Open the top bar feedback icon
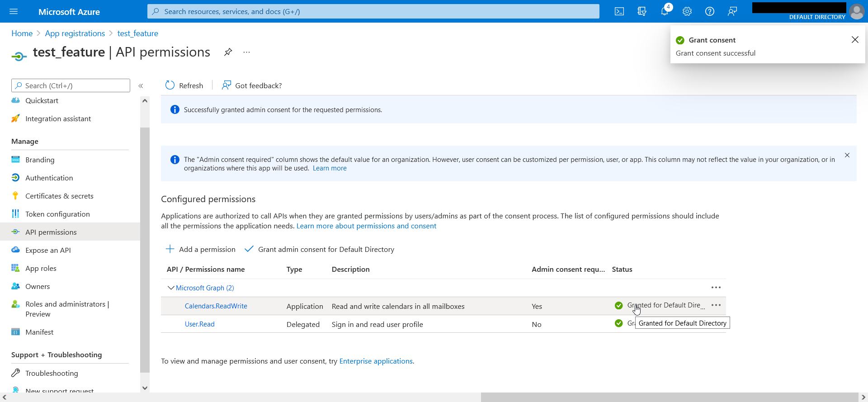 [x=732, y=11]
